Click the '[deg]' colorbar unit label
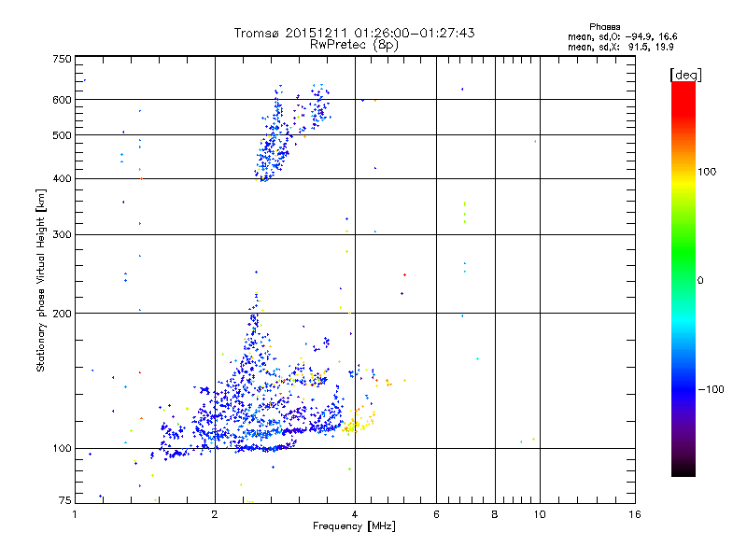 point(685,75)
